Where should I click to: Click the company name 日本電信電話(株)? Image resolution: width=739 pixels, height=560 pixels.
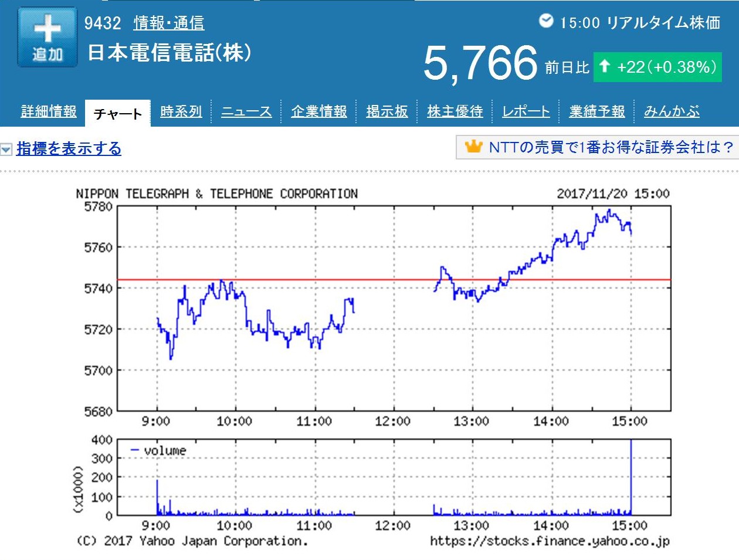[x=170, y=53]
